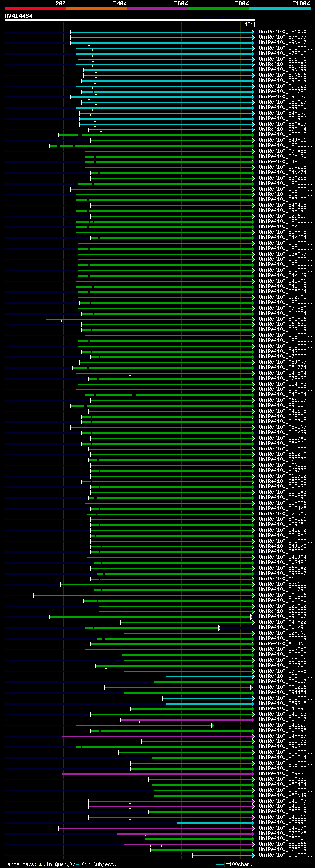Open entry UniRef100_Q75E19
This screenshot has width=315, height=868.
283,850
